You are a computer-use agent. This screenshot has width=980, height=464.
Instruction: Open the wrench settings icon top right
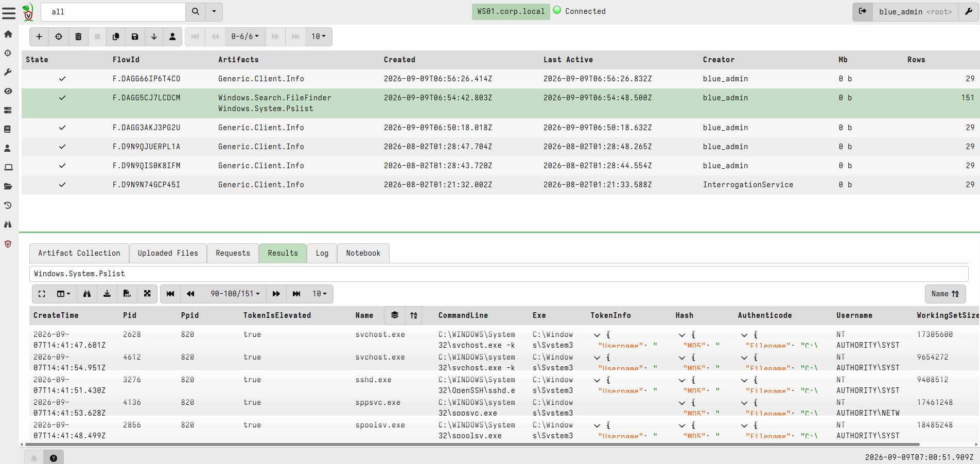(968, 11)
